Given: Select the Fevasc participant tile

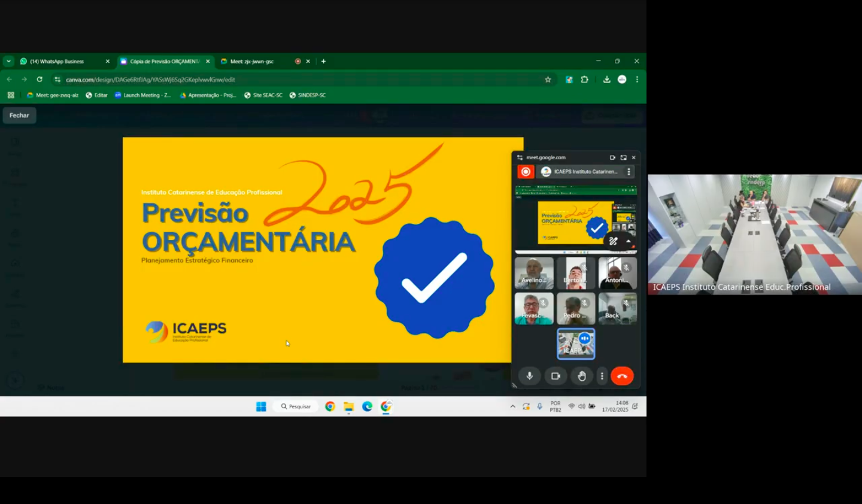Looking at the screenshot, I should pos(534,309).
